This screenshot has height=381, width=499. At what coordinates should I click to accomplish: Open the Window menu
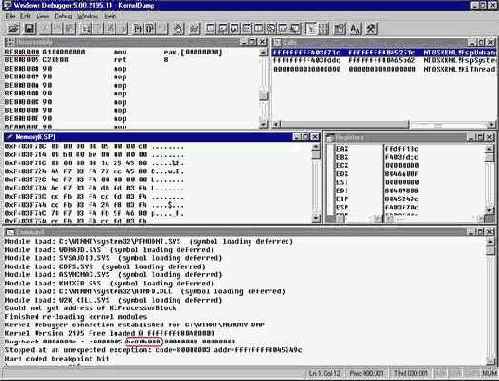(x=87, y=16)
